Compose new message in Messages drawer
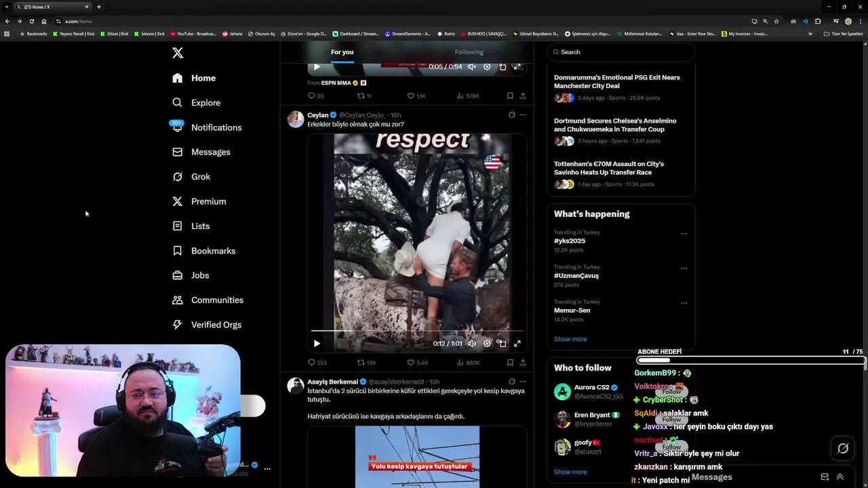The width and height of the screenshot is (868, 488). (x=825, y=476)
